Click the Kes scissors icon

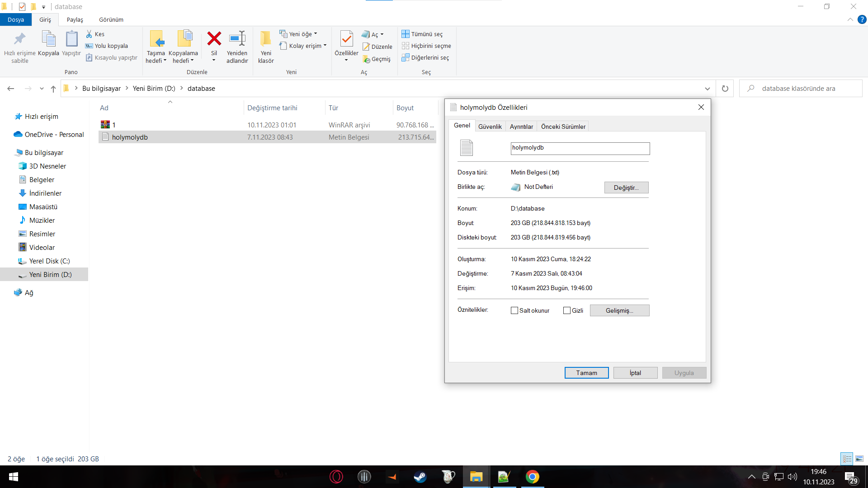pos(89,34)
